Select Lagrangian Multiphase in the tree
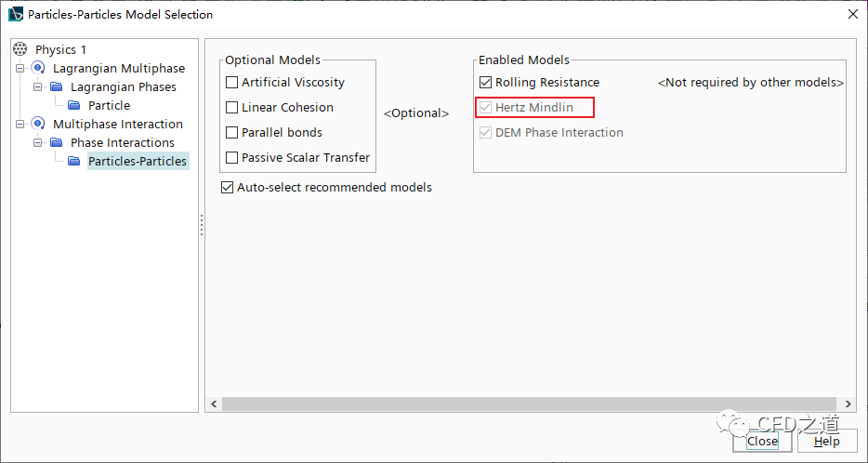 point(119,68)
